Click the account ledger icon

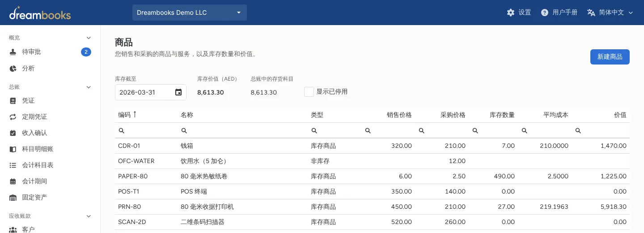click(13, 149)
